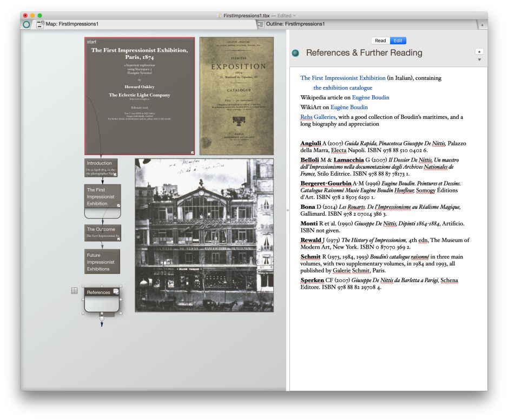508x420 pixels.
Task: Open the exhibition catalogue link
Action: (x=342, y=88)
